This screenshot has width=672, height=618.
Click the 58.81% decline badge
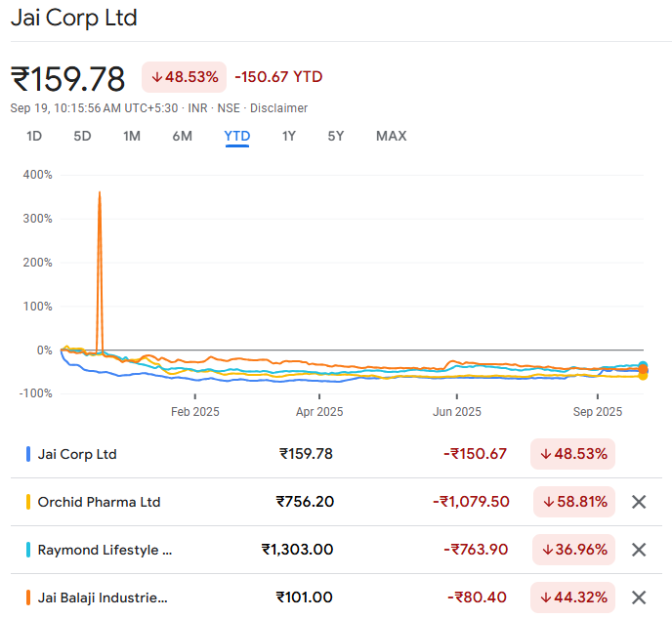coord(574,502)
